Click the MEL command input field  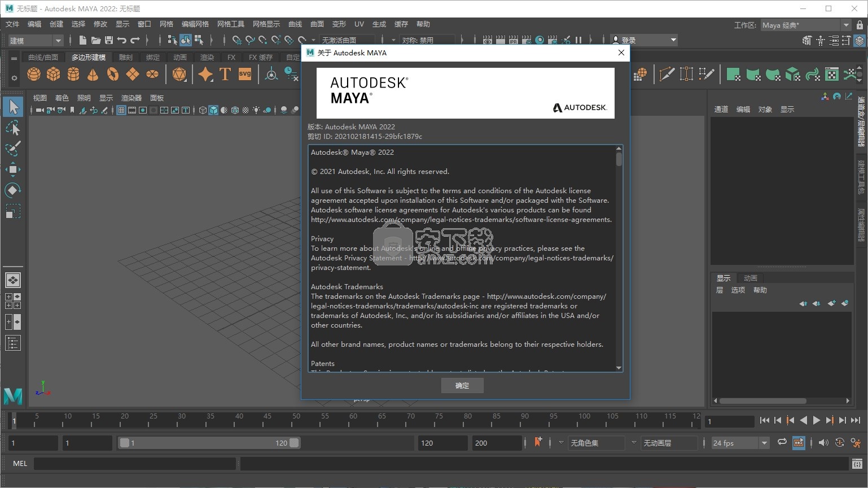pyautogui.click(x=134, y=464)
